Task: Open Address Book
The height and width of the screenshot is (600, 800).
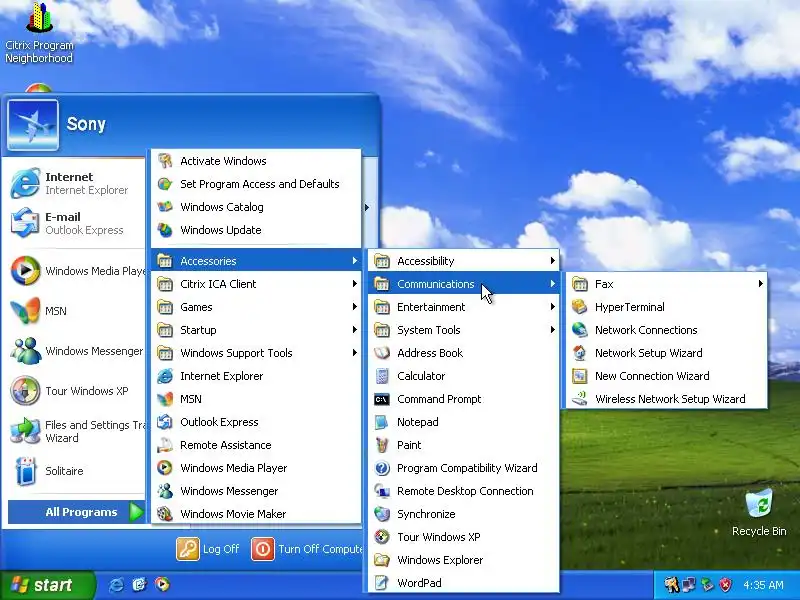Action: tap(464, 353)
